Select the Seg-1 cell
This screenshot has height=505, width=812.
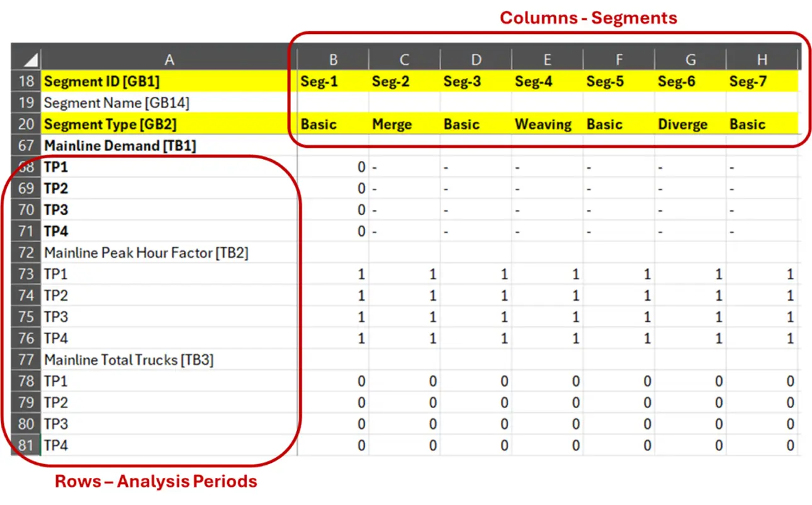point(333,81)
